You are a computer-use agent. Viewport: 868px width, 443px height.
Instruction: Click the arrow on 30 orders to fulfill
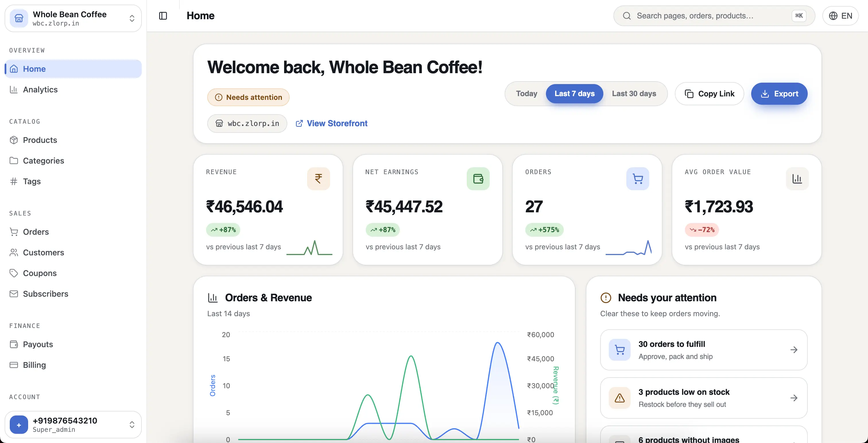click(794, 350)
